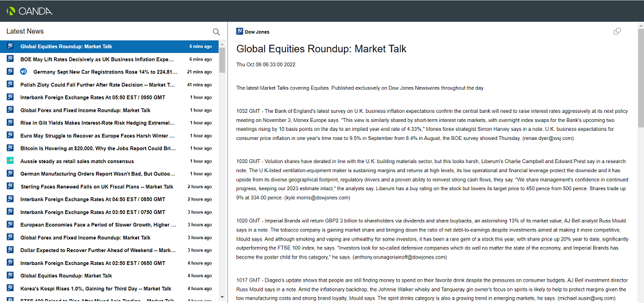Open 'BOE May Lift Rates Decisively' news item
This screenshot has height=303, width=644.
[109, 59]
